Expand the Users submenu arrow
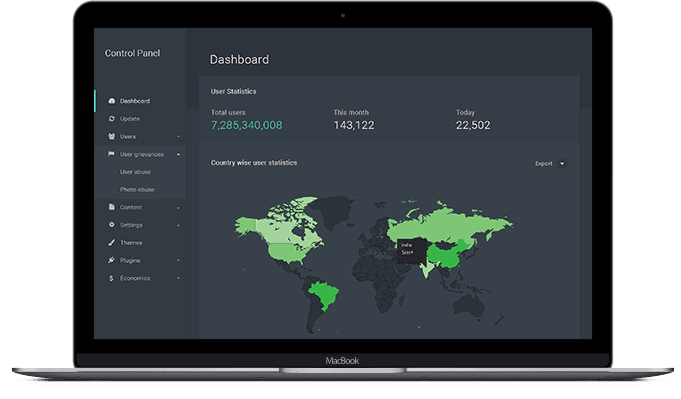The height and width of the screenshot is (399, 681). click(179, 137)
